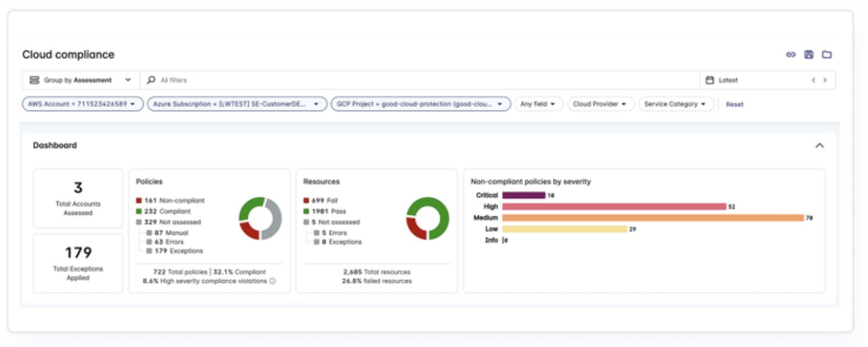Click the calendar icon beside Latest
868x347 pixels.
tap(709, 80)
